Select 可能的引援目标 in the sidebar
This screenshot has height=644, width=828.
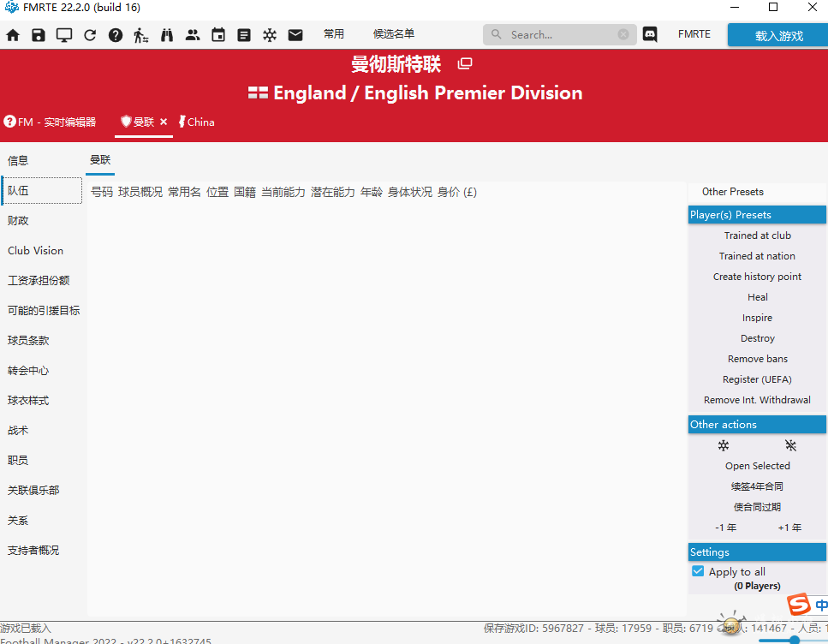44,311
